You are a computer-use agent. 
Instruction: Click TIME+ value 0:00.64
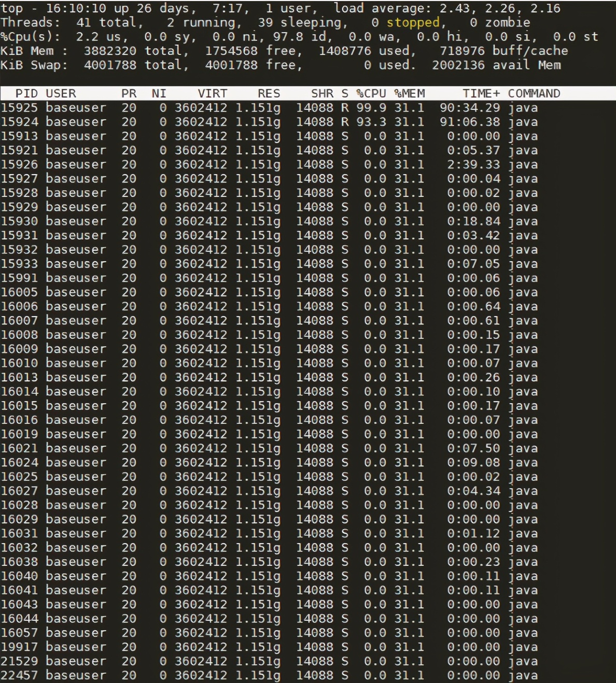pos(474,306)
